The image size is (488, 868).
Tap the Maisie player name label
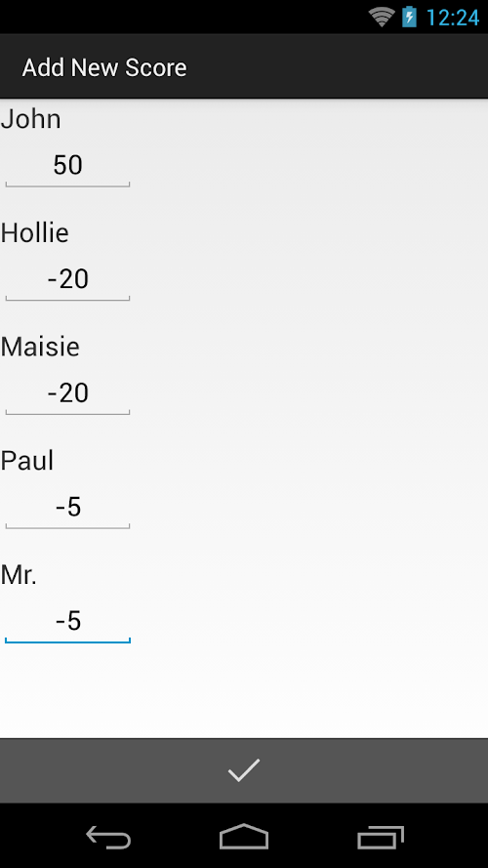click(40, 347)
